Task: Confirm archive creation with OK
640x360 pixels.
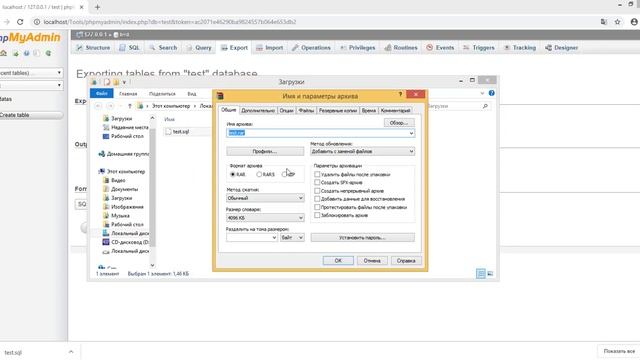Action: (x=338, y=260)
